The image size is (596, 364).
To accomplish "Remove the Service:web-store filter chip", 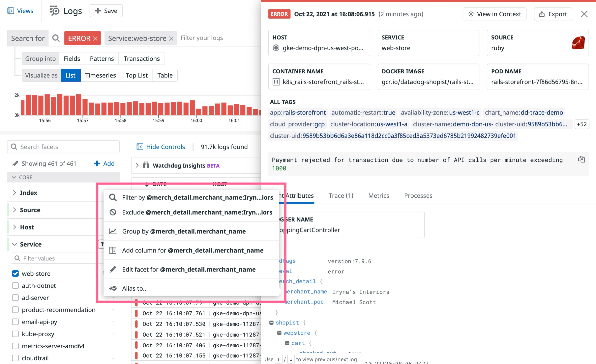I will [171, 39].
